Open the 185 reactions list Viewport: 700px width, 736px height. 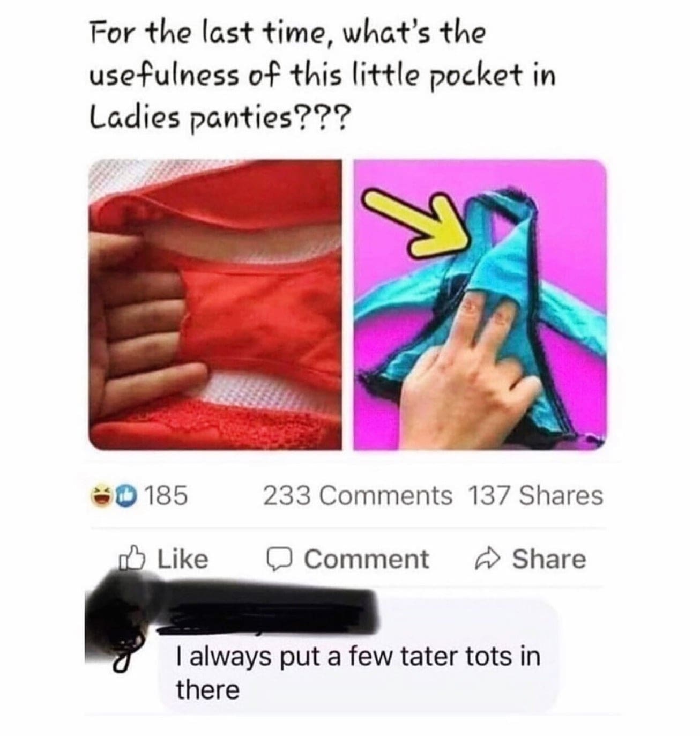[x=167, y=495]
